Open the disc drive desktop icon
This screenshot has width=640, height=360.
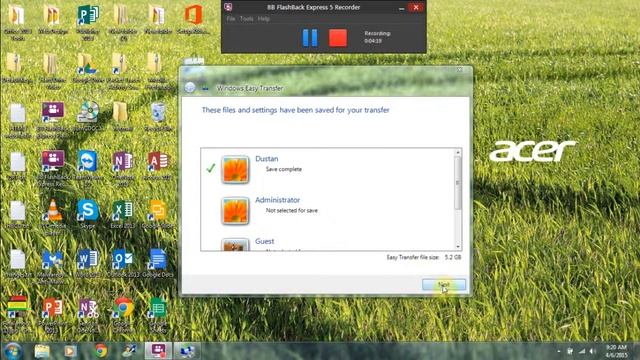pos(88,117)
